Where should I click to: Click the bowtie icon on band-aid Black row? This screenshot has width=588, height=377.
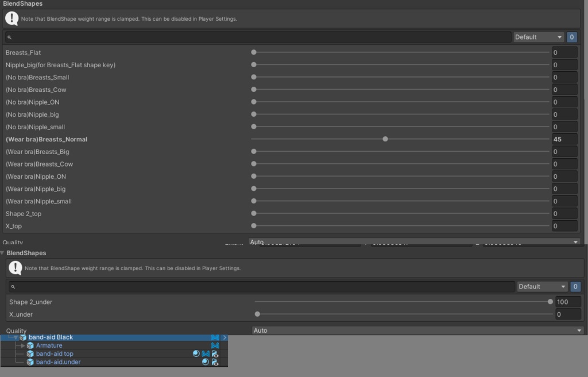point(215,337)
